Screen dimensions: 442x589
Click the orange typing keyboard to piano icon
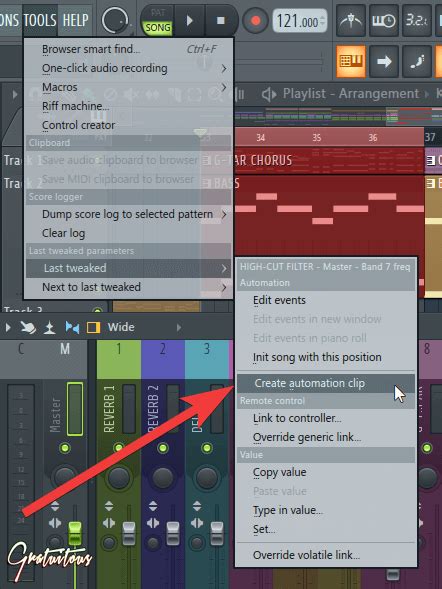(x=351, y=61)
